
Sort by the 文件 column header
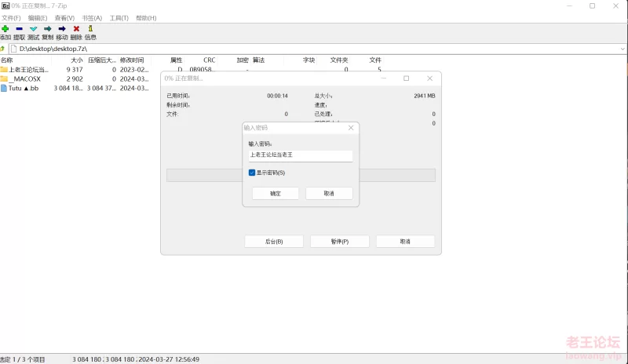point(375,60)
